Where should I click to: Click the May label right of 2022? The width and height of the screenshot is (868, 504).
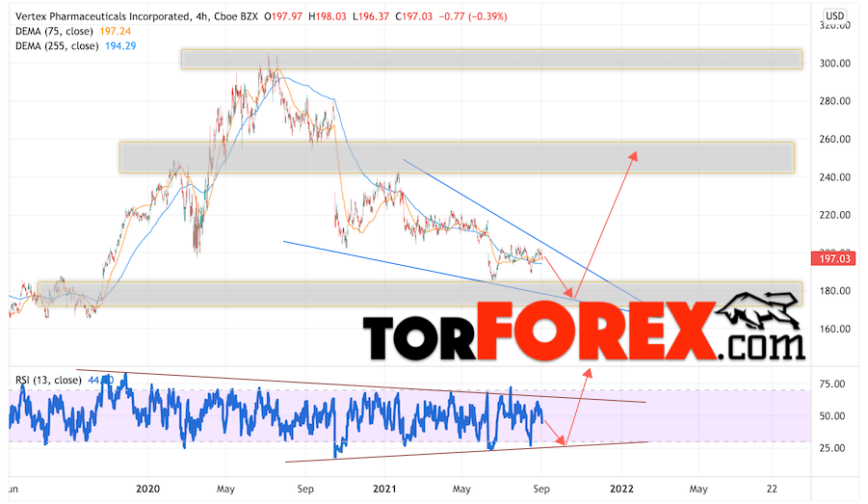[698, 489]
